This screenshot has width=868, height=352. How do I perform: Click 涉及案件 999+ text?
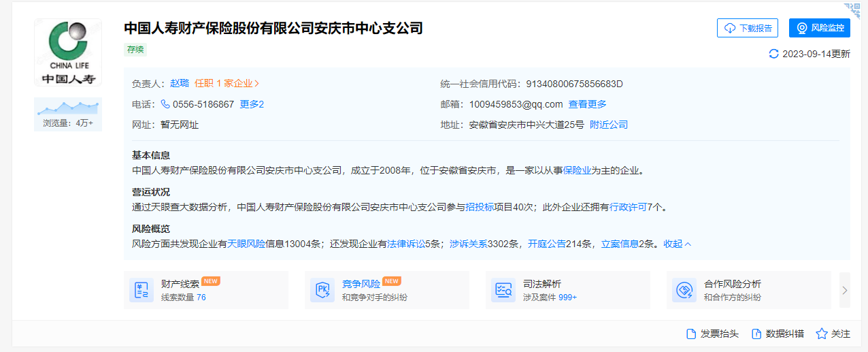point(550,298)
